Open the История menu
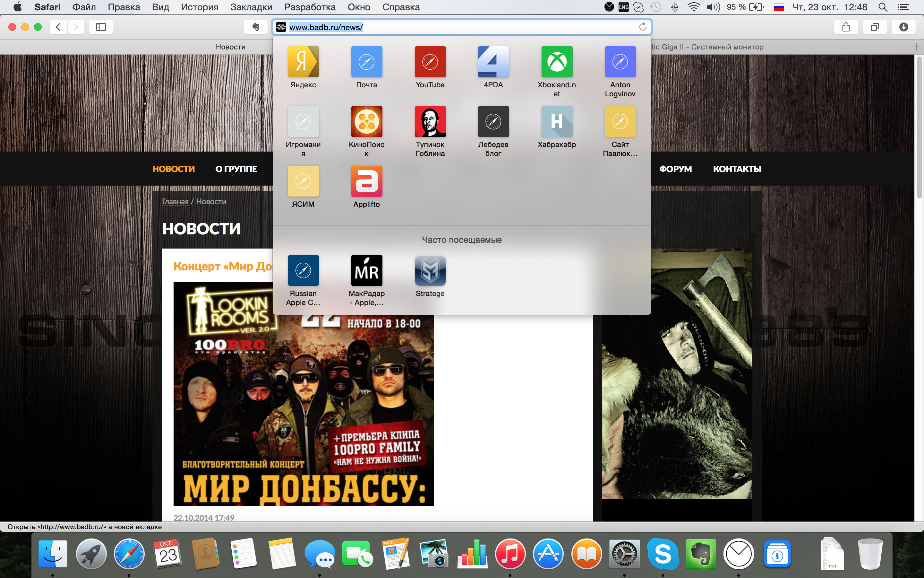924x578 pixels. (x=199, y=7)
